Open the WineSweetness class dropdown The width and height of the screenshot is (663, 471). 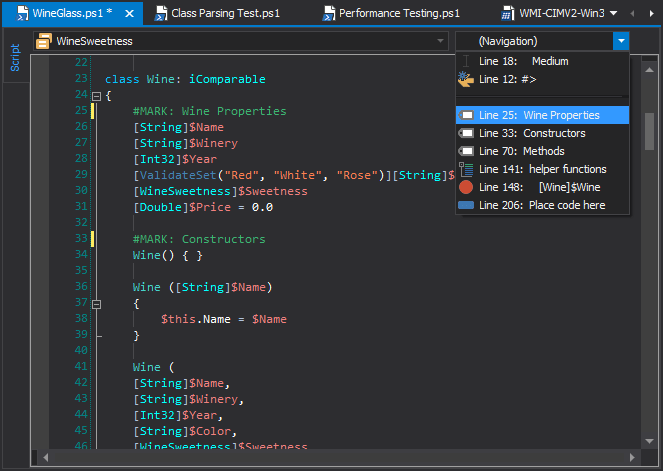pos(241,41)
